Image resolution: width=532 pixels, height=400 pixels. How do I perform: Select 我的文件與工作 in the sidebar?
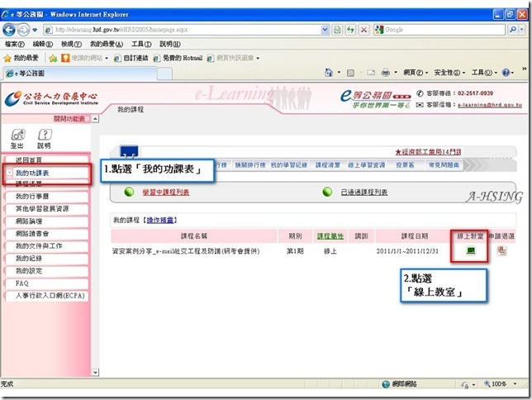click(47, 246)
